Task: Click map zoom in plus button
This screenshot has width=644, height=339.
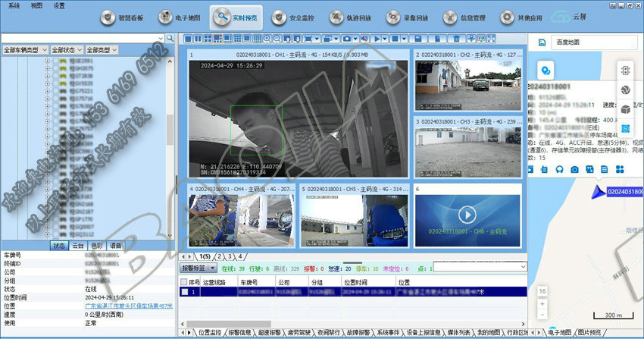Action: [540, 303]
